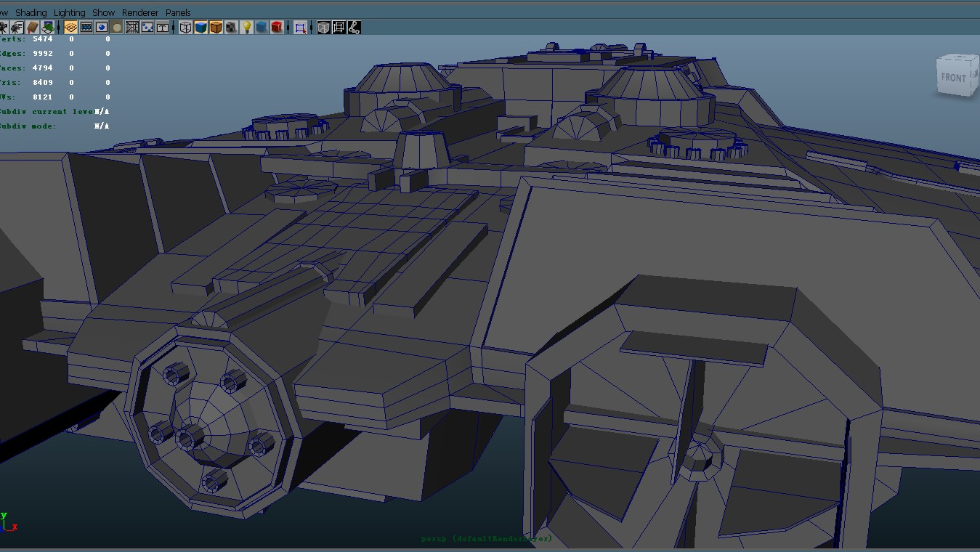Click the camera bookmarks book icon

33,28
